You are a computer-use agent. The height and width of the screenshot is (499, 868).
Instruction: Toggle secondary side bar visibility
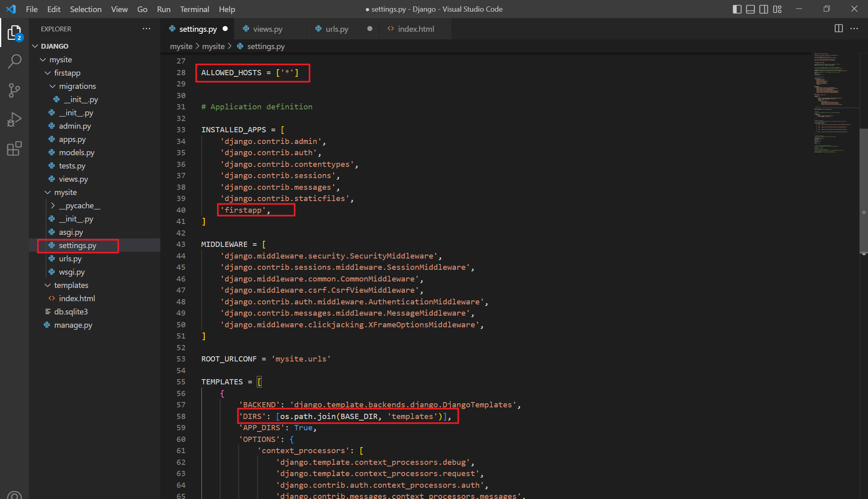pyautogui.click(x=764, y=9)
